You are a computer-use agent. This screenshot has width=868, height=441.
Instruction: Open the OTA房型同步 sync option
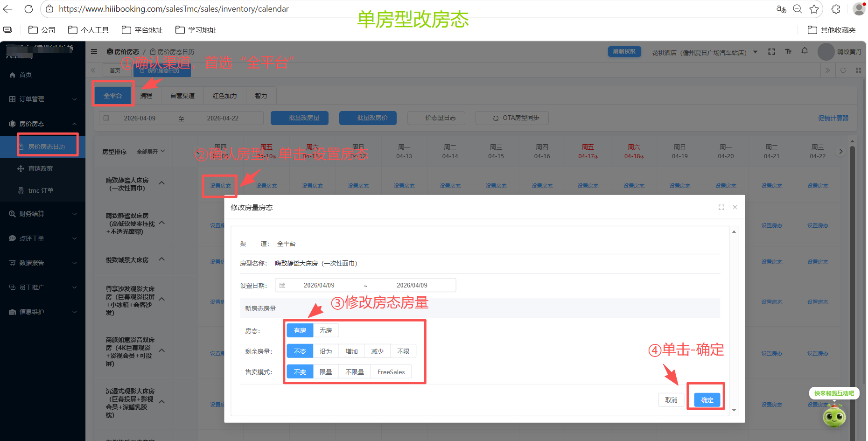[512, 118]
